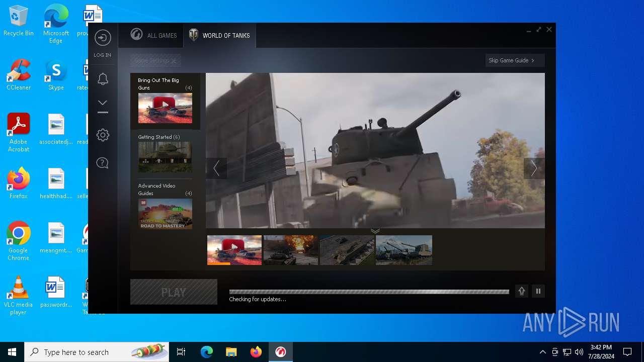
Task: Open CCleaner desktop shortcut
Action: pyautogui.click(x=19, y=75)
